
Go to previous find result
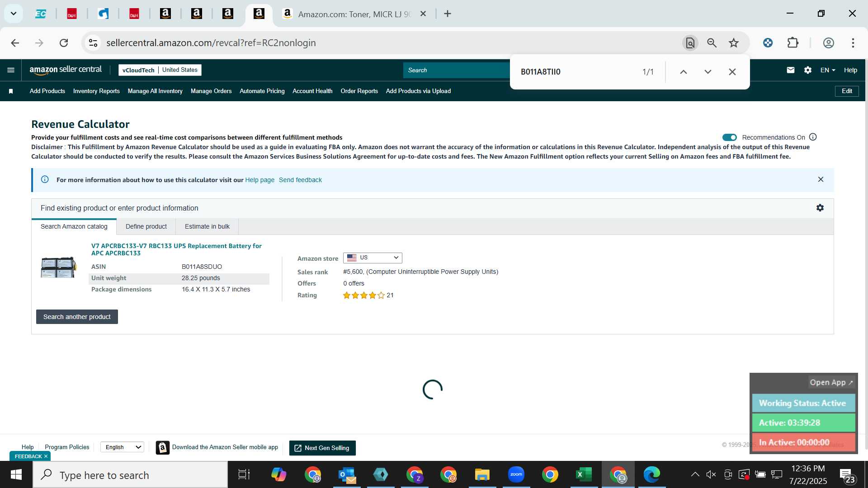pyautogui.click(x=684, y=72)
